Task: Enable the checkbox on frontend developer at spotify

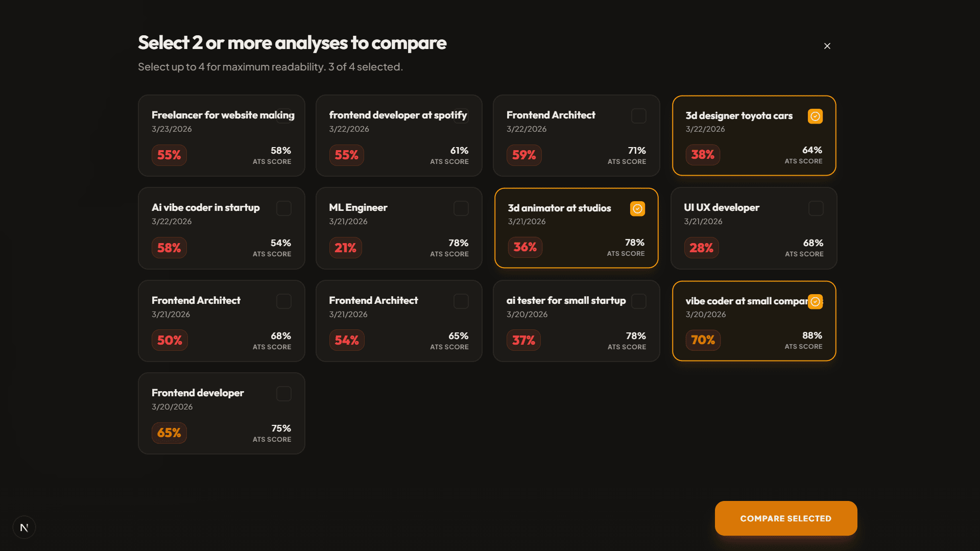Action: tap(461, 116)
